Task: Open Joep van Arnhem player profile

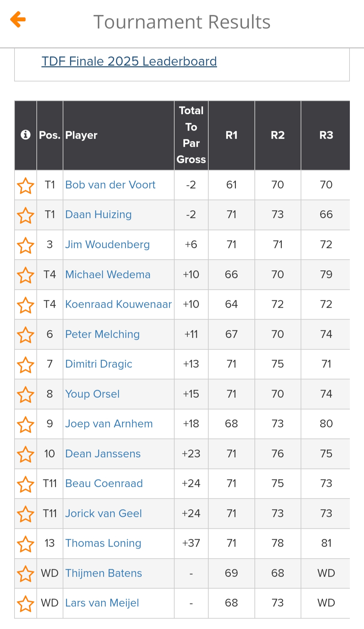Action: click(109, 424)
